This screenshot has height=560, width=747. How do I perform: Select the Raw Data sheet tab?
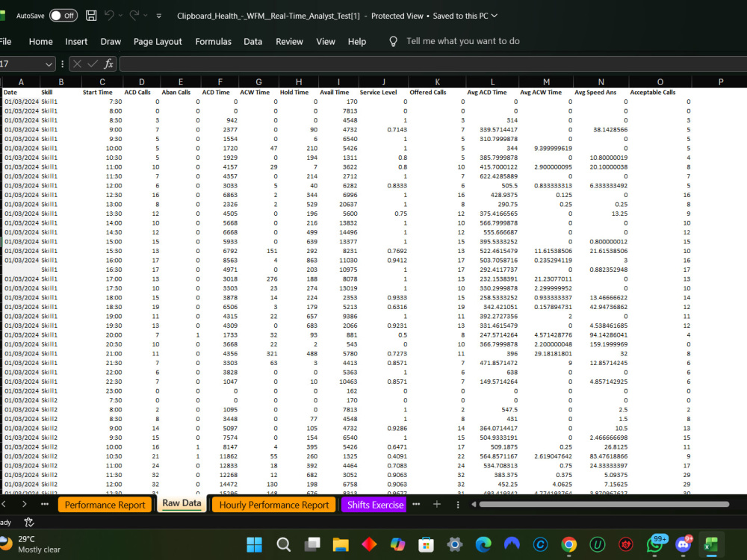pos(182,503)
